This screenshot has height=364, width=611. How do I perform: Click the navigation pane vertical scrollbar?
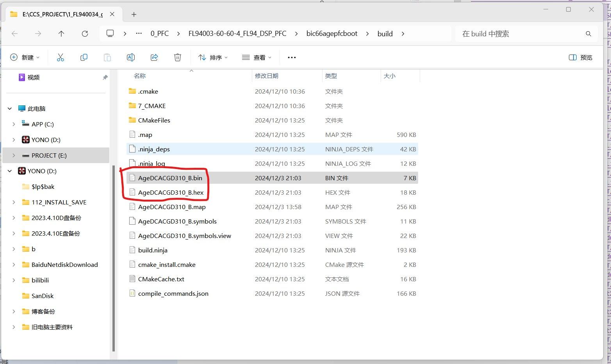click(113, 257)
